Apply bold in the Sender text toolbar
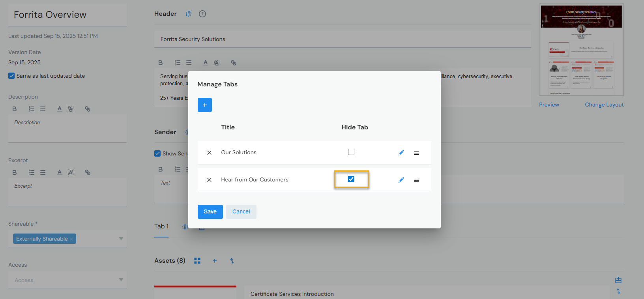Viewport: 644px width, 299px height. pyautogui.click(x=161, y=169)
